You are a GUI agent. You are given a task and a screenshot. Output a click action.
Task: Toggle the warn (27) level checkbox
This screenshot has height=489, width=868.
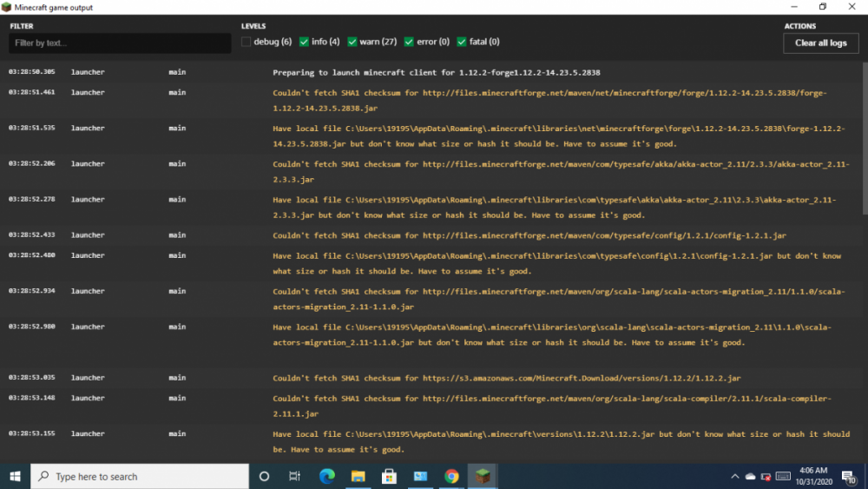pos(352,42)
